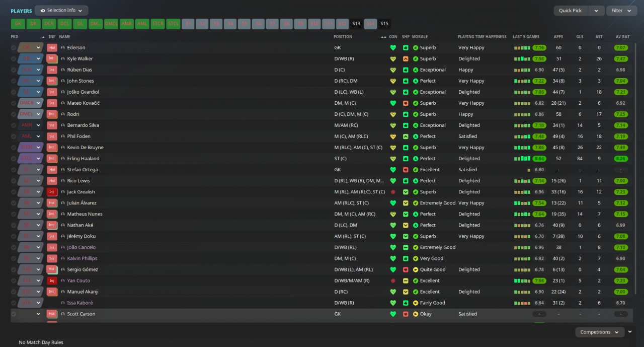Sort by the POSITION column header
This screenshot has height=347, width=644.
coord(343,37)
